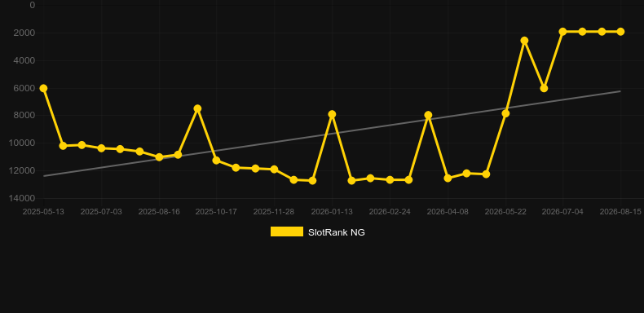Click the x-axis label 2026-07-04
The width and height of the screenshot is (644, 313).
[562, 212]
